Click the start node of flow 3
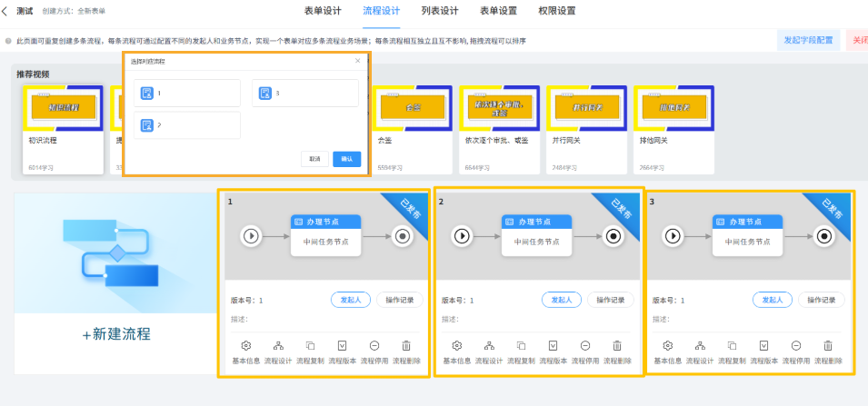This screenshot has height=406, width=868. (x=673, y=236)
